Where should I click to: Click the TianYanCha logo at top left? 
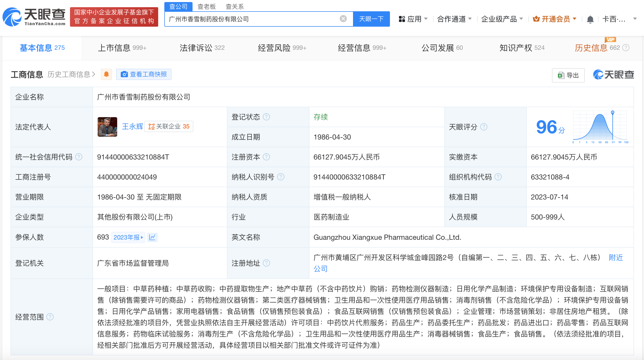[x=34, y=17]
